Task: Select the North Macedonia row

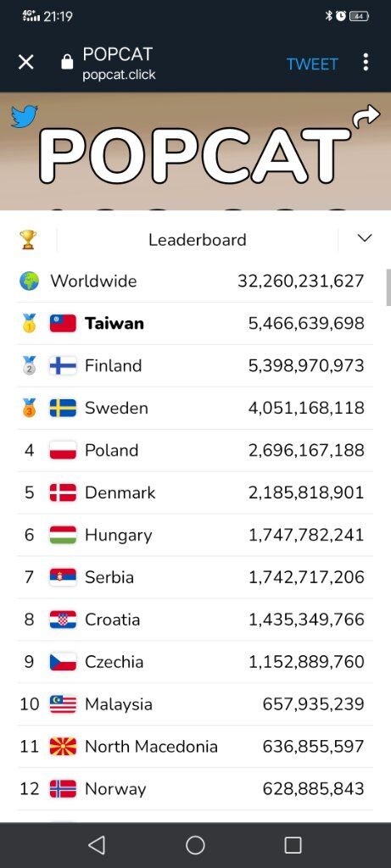Action: [x=195, y=747]
